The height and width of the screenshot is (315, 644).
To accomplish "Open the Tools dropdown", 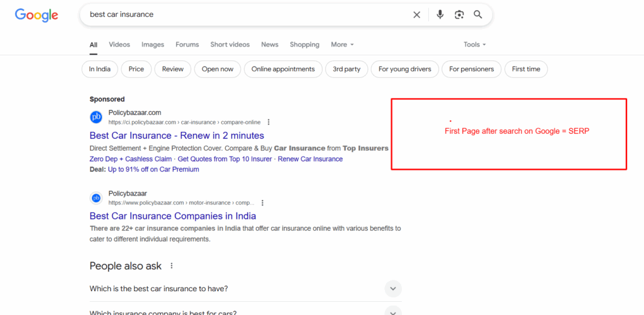I will pyautogui.click(x=475, y=45).
